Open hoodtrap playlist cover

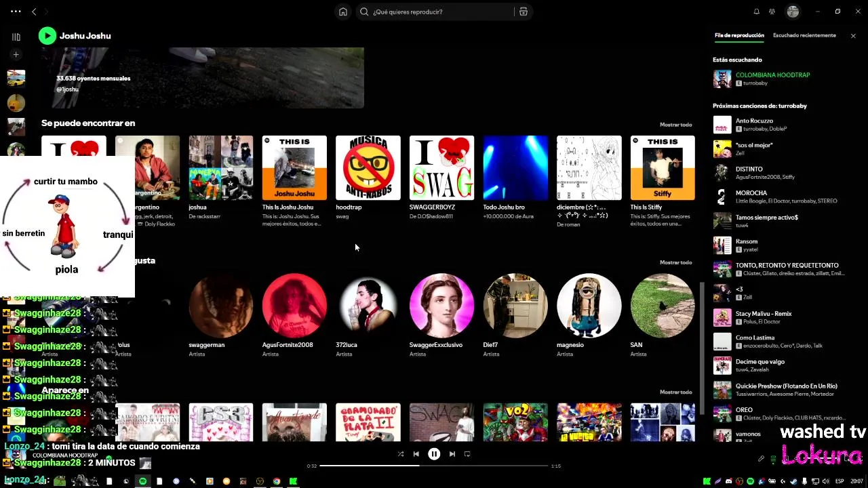click(368, 168)
